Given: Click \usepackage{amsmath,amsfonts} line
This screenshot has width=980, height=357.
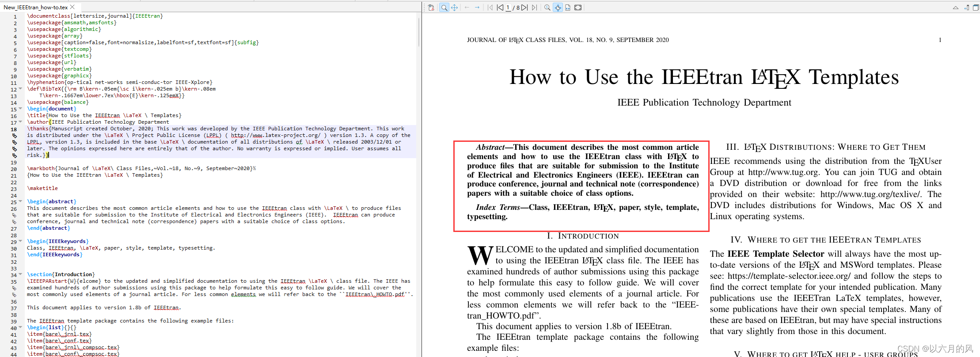Looking at the screenshot, I should click(72, 23).
